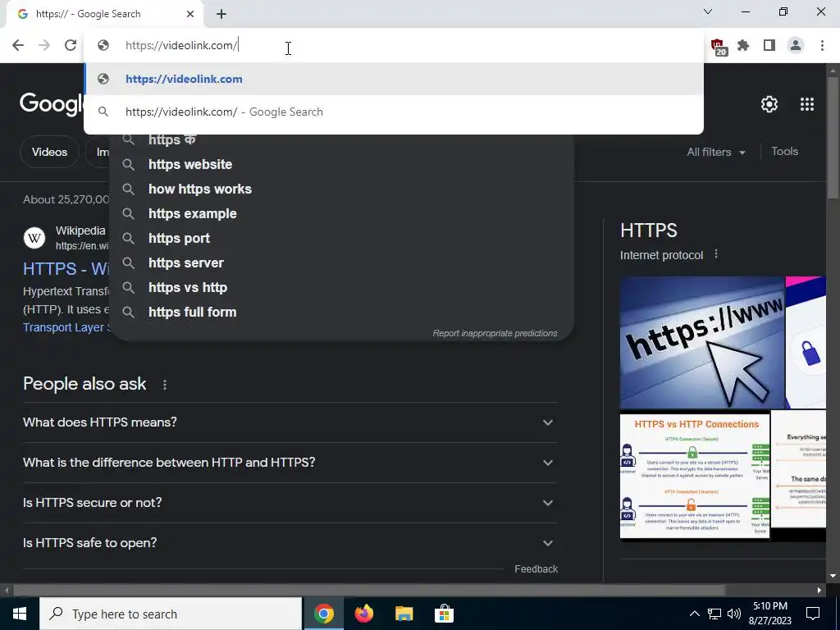The height and width of the screenshot is (630, 840).
Task: Open the Transport Layer link
Action: [x=66, y=327]
